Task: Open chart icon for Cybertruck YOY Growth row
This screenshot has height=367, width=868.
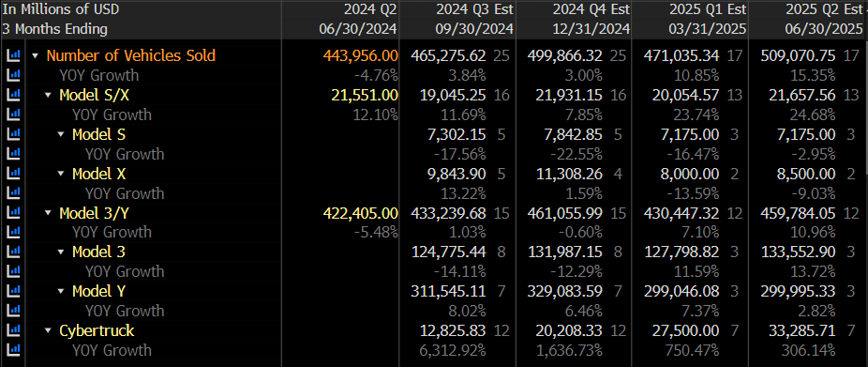Action: pyautogui.click(x=13, y=350)
